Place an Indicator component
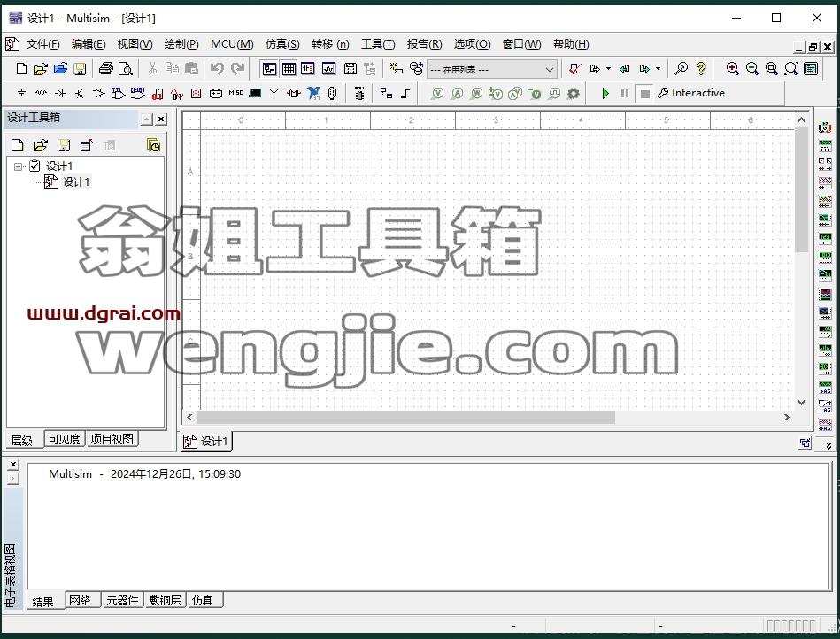Image resolution: width=840 pixels, height=639 pixels. click(x=197, y=93)
